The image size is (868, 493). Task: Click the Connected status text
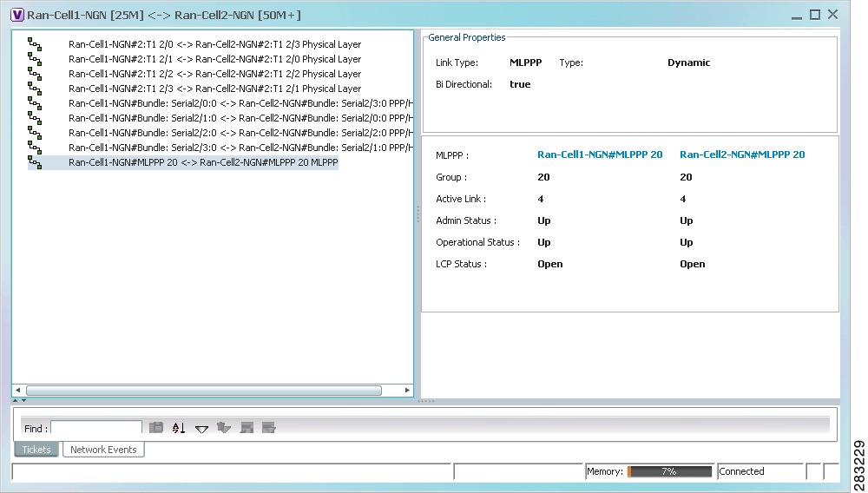741,471
